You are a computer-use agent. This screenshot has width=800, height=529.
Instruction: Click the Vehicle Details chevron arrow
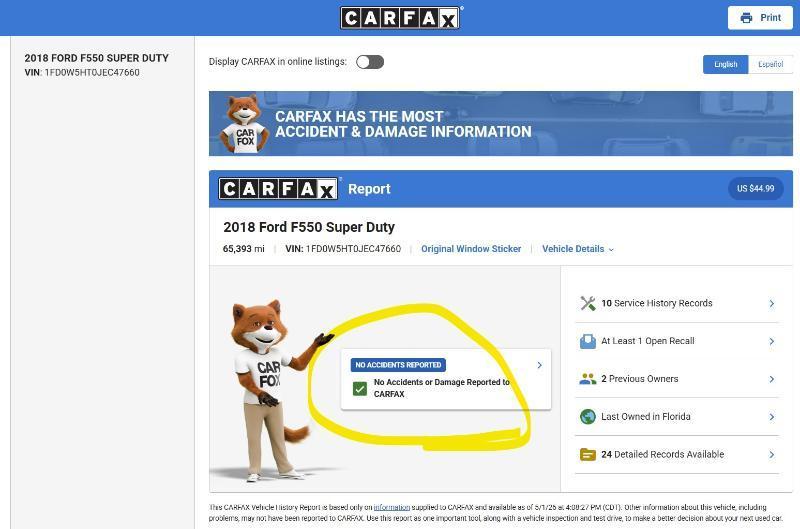[x=611, y=249]
